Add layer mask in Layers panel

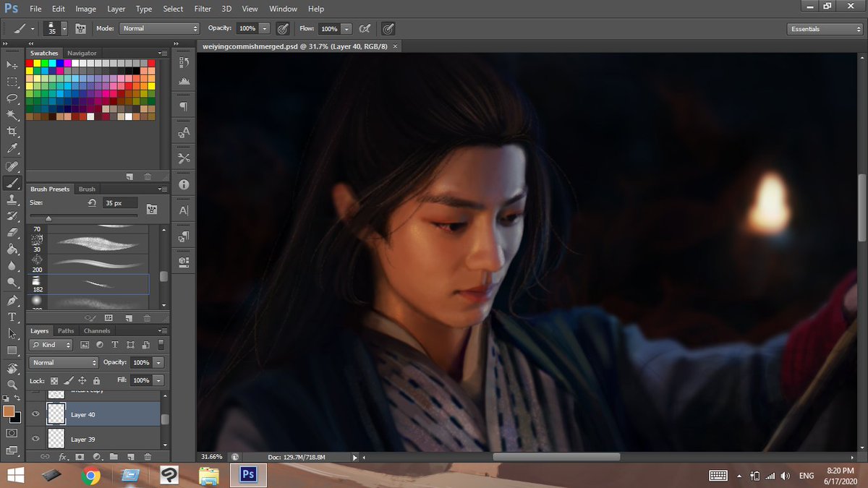(80, 457)
